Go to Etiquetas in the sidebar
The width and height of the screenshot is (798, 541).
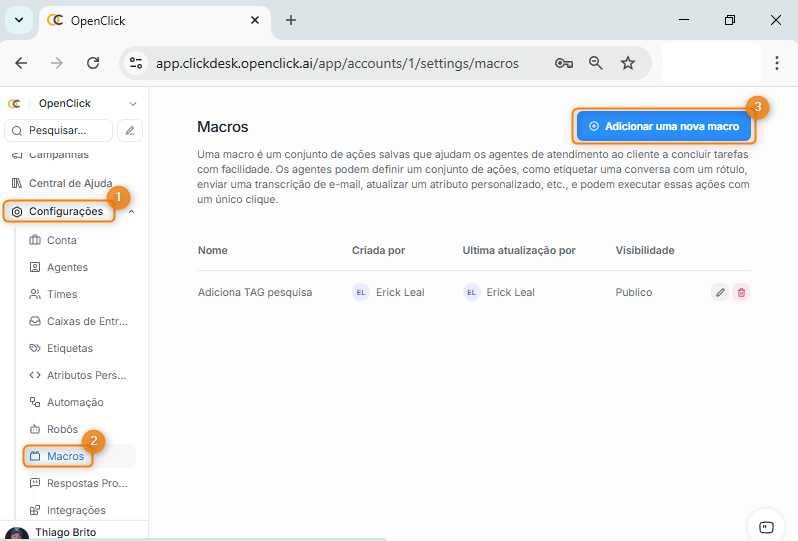coord(69,348)
